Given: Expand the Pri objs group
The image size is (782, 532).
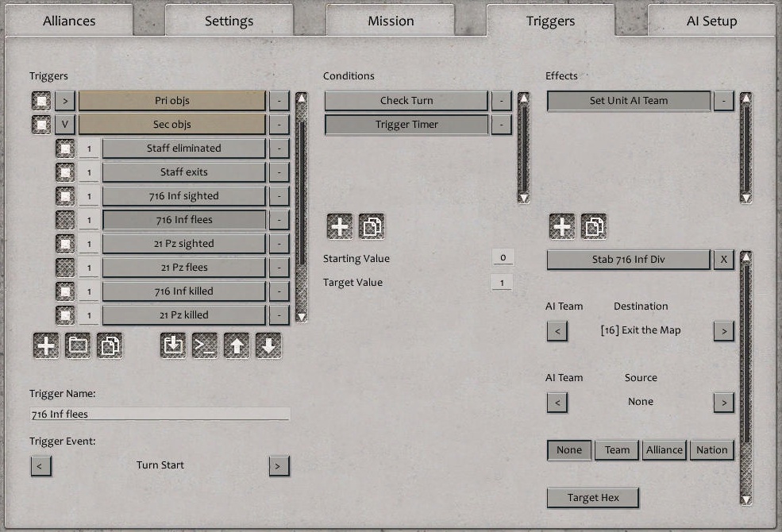Looking at the screenshot, I should click(64, 100).
